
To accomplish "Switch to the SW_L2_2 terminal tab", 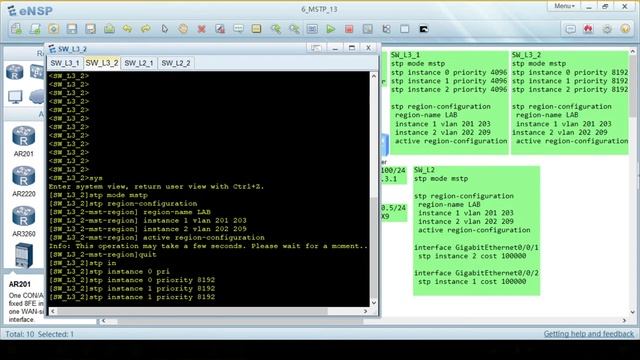I will (x=176, y=63).
